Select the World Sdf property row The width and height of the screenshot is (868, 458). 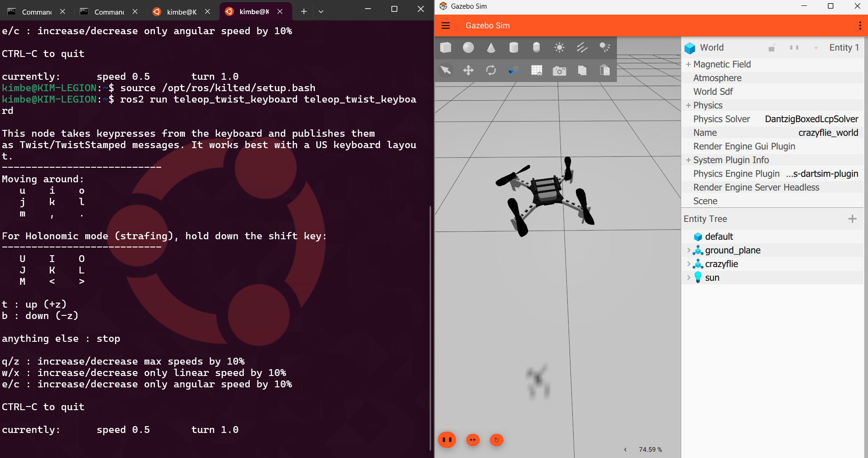(773, 92)
